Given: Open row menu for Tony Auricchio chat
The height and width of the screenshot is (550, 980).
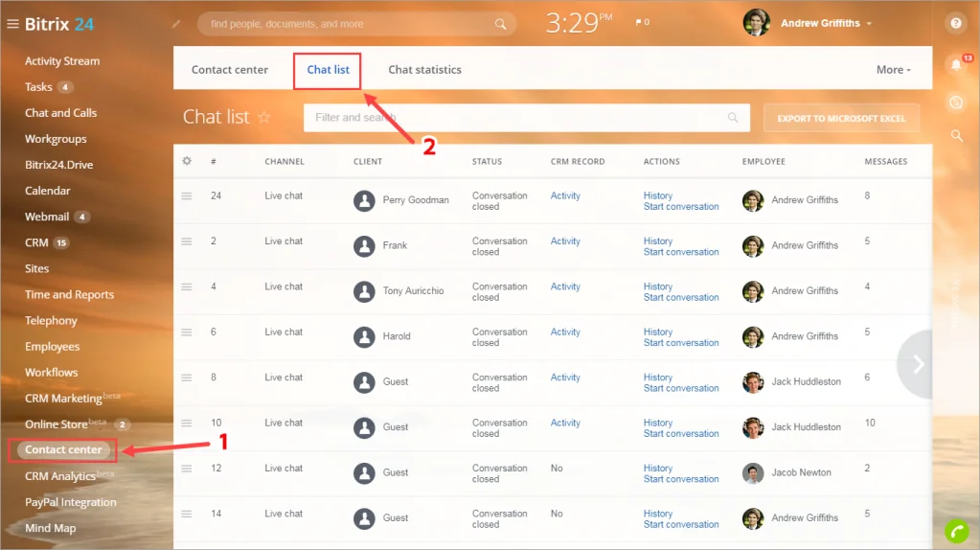Looking at the screenshot, I should [x=187, y=286].
